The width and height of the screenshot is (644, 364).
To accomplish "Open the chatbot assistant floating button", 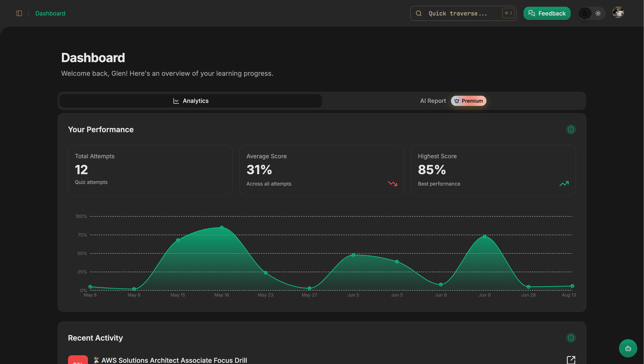I will pos(628,348).
